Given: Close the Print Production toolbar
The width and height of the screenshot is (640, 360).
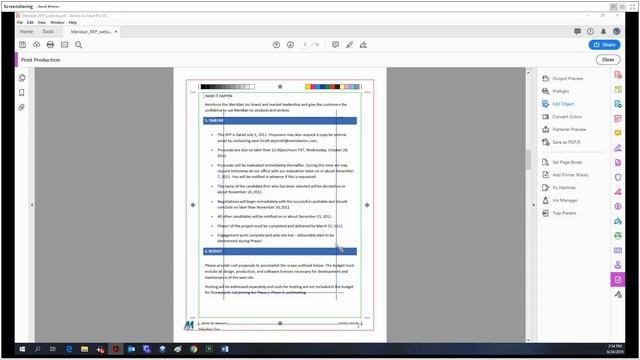Looking at the screenshot, I should point(608,60).
